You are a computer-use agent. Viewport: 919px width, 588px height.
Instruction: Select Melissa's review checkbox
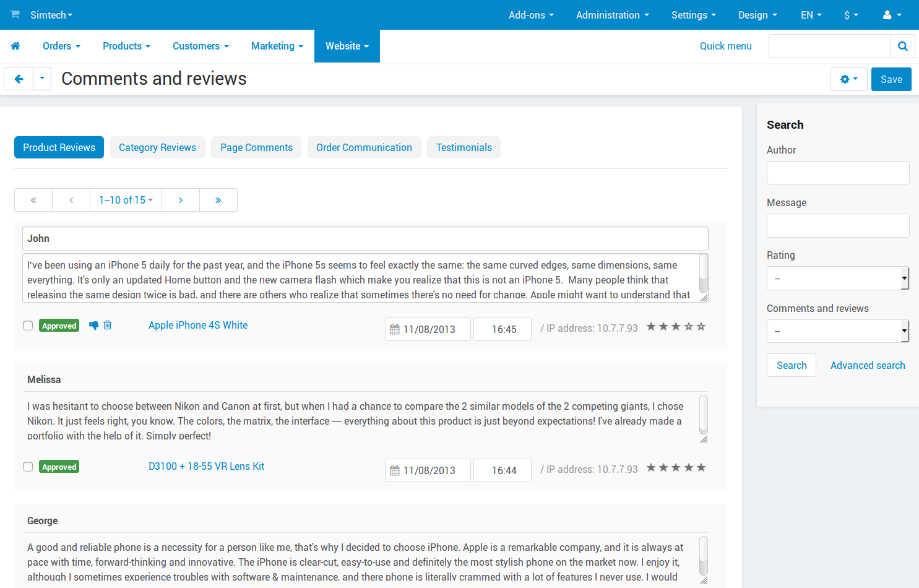click(x=28, y=467)
